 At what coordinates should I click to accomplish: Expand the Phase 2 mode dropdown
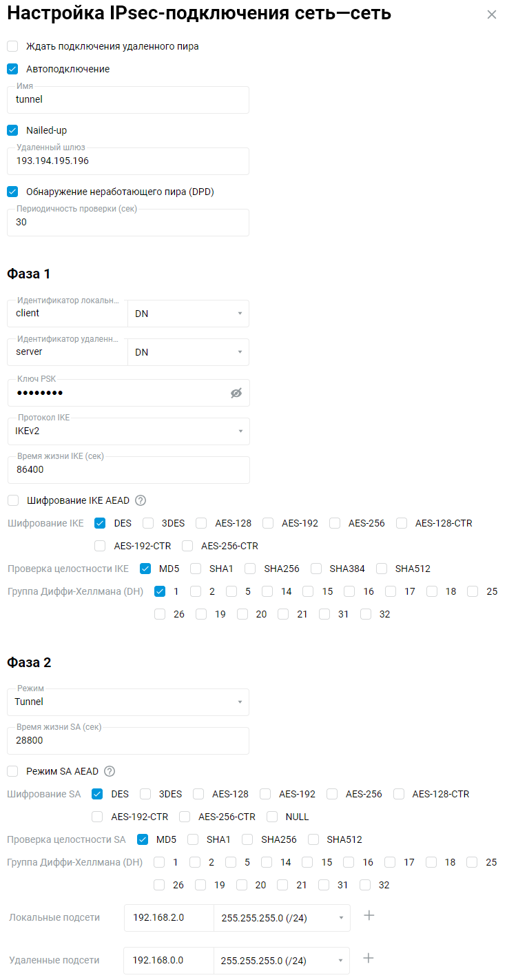128,702
